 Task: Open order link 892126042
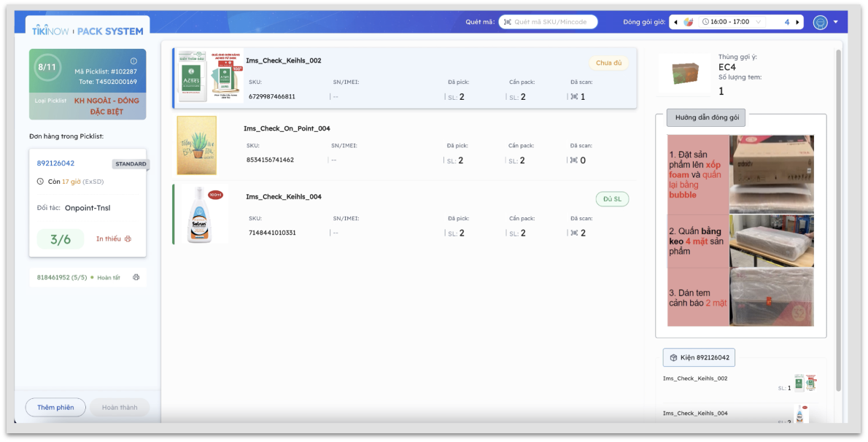[56, 163]
